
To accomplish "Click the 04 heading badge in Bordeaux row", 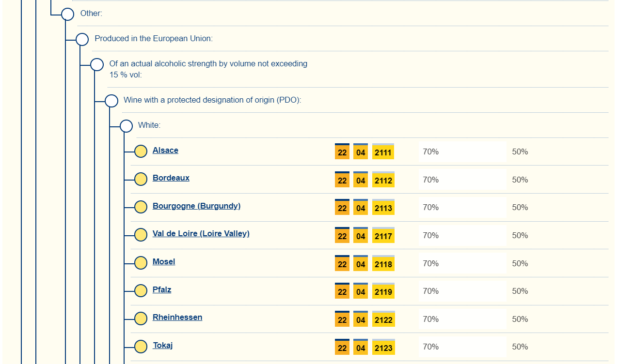I will [x=361, y=180].
